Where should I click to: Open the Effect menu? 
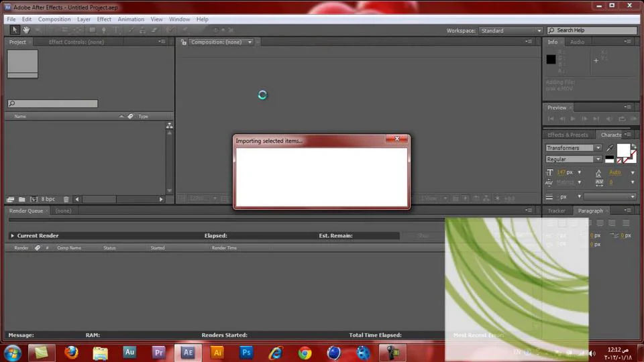pos(104,19)
